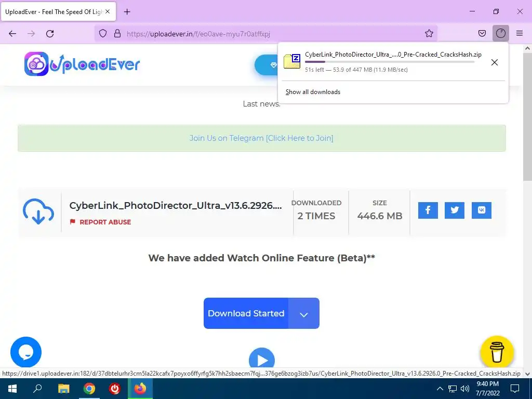Click the yellow coffee cup button
This screenshot has width=532, height=399.
click(497, 352)
